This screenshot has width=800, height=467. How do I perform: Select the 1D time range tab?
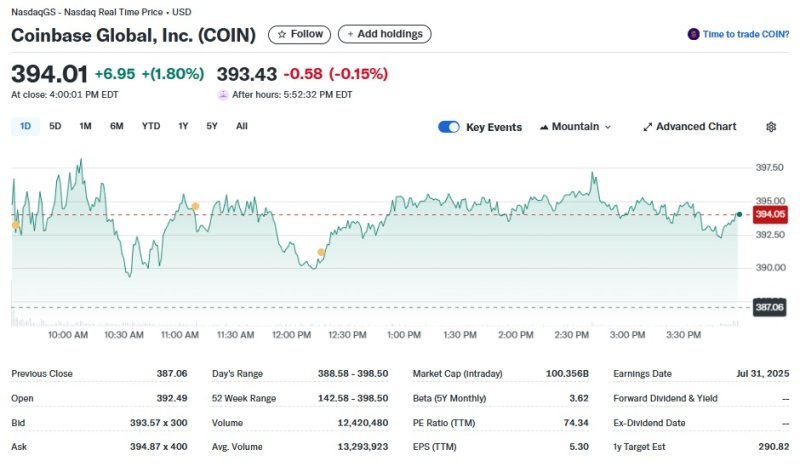pos(26,126)
